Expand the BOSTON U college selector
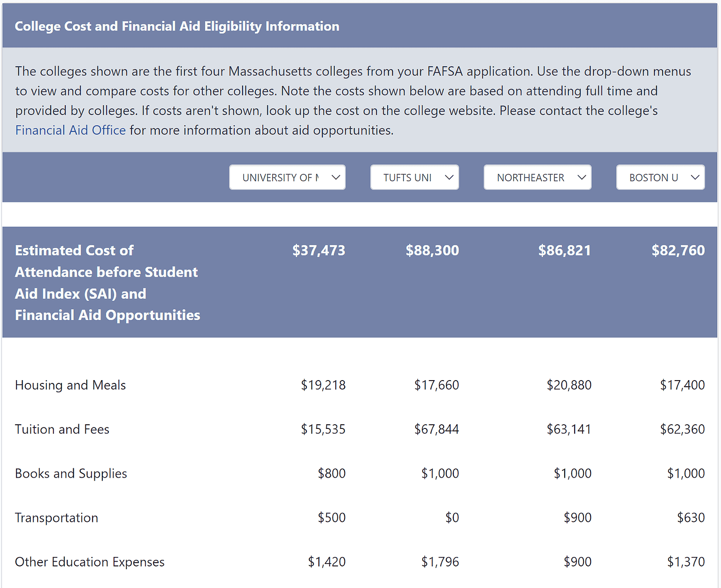Viewport: 721px width, 588px height. tap(660, 177)
